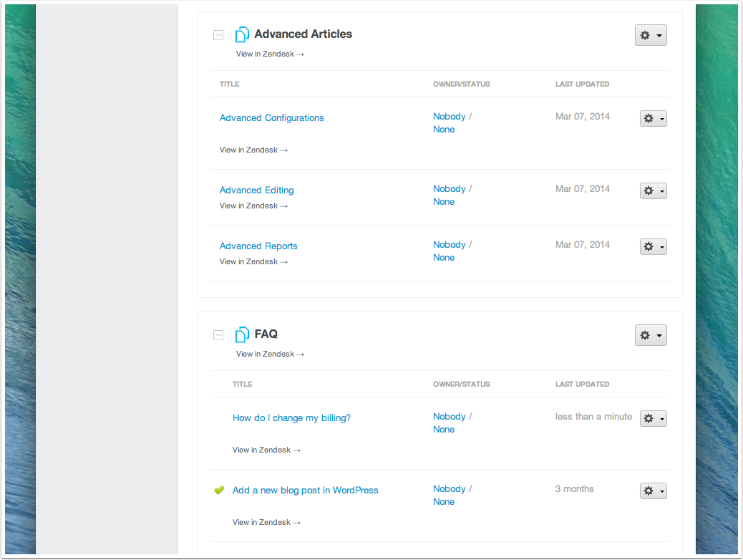Click the article stack icon beside Advanced Articles
Screen dimensions: 743x560
pyautogui.click(x=242, y=34)
